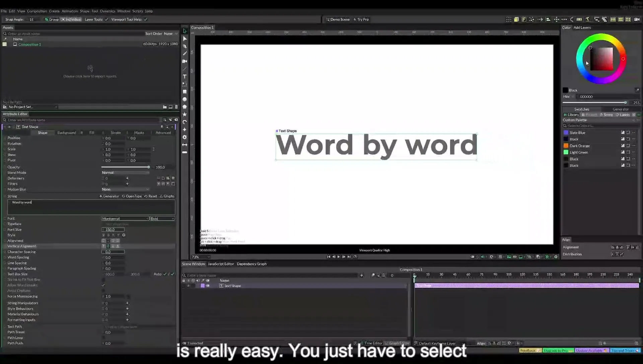This screenshot has width=643, height=364.
Task: Click the trash icon in the Assets panel
Action: pyautogui.click(x=176, y=107)
